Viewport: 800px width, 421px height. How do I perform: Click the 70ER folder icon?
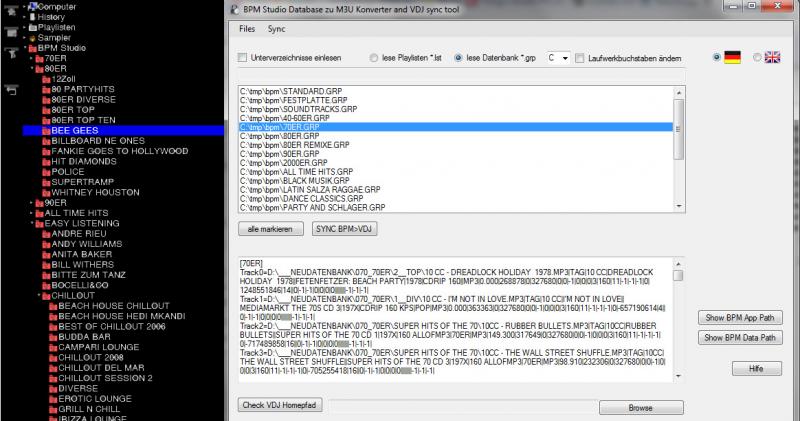(x=40, y=59)
